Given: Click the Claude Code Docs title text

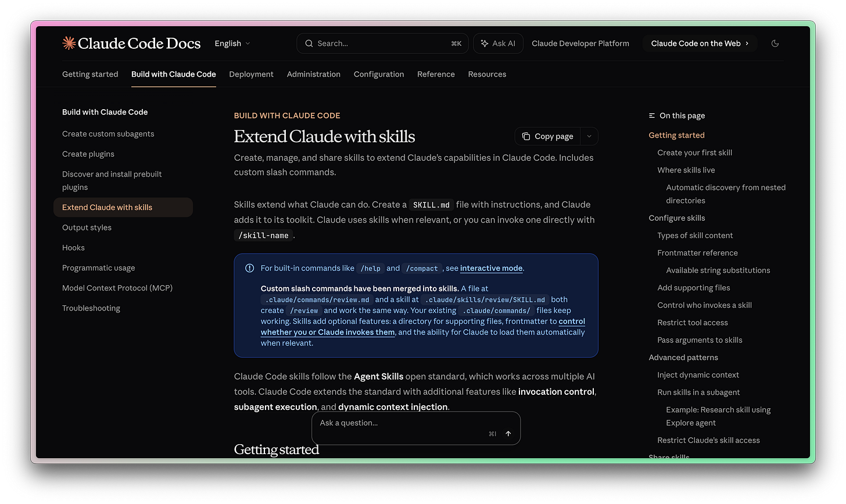Looking at the screenshot, I should [x=139, y=44].
